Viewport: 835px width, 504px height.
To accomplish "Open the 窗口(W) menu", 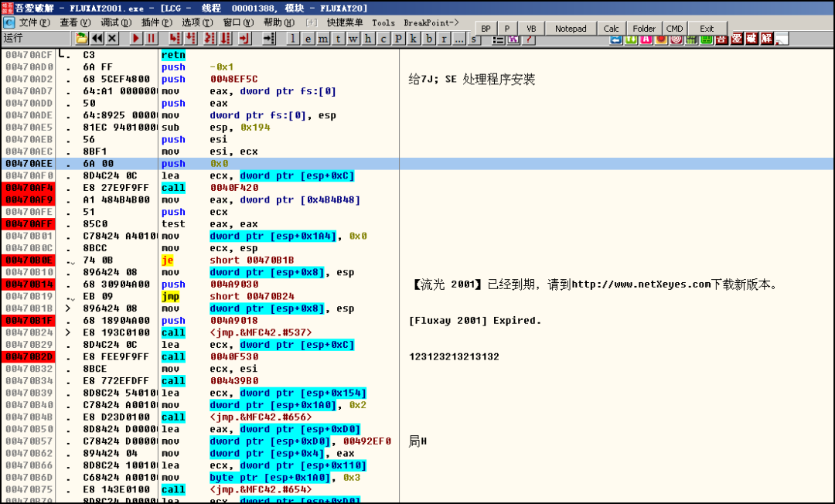I will [x=238, y=22].
